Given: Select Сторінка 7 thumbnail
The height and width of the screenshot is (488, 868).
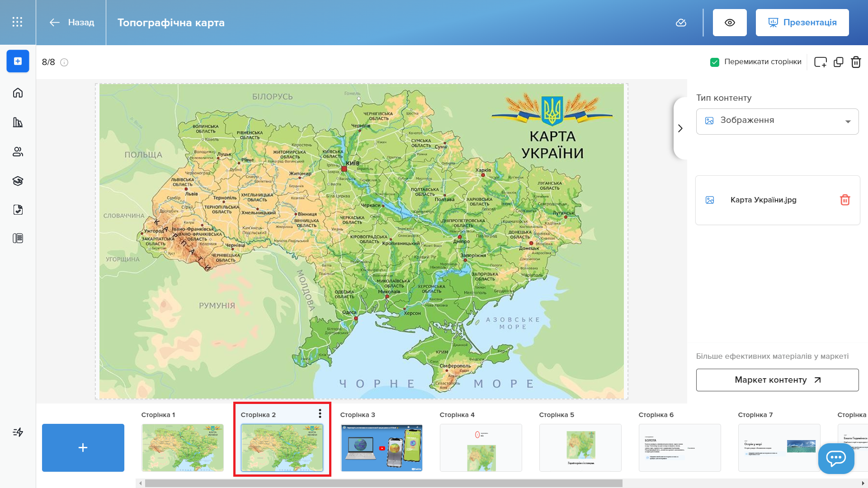Looking at the screenshot, I should coord(779,448).
